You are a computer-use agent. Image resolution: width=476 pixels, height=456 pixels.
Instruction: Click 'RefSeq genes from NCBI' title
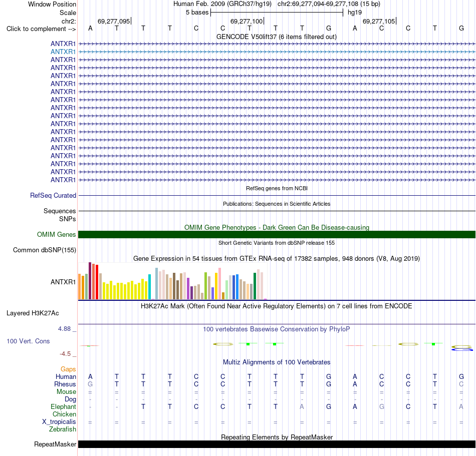tap(277, 188)
